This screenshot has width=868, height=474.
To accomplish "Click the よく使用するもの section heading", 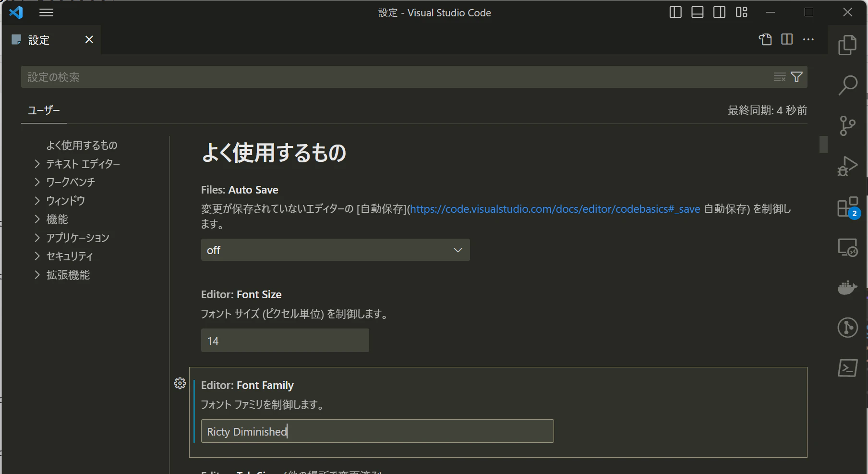I will point(274,153).
